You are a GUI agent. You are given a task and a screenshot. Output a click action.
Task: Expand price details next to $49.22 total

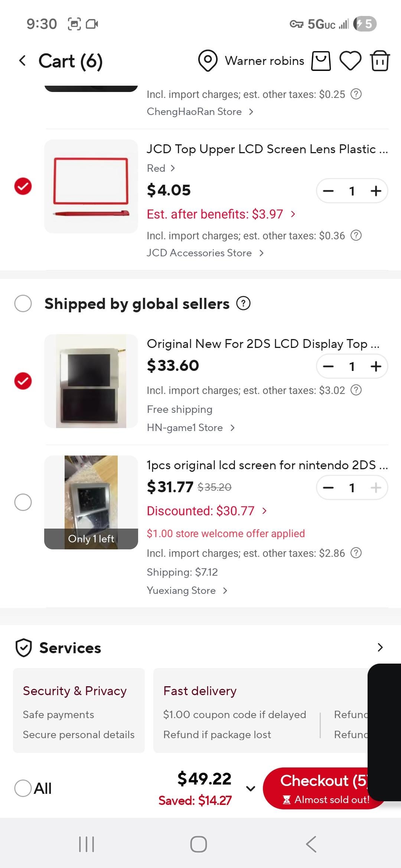click(251, 788)
